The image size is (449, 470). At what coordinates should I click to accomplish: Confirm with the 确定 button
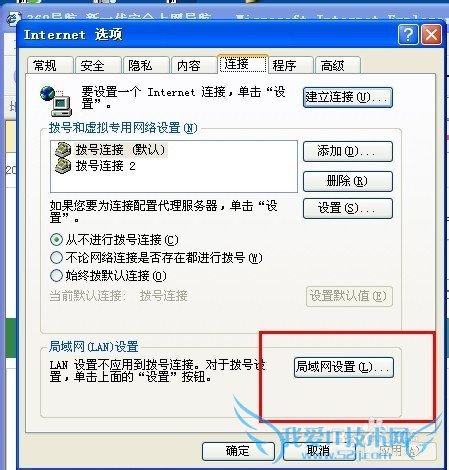point(238,451)
